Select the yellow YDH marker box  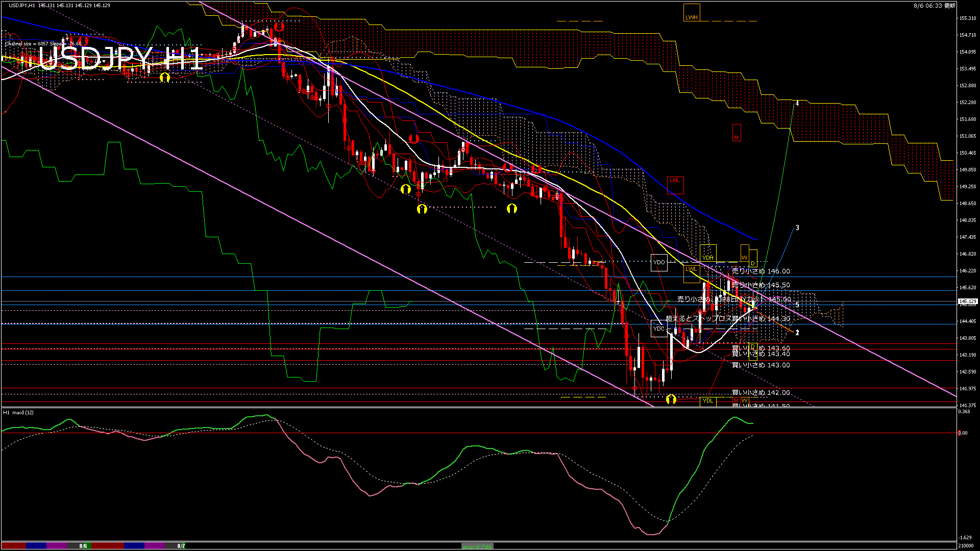click(708, 254)
